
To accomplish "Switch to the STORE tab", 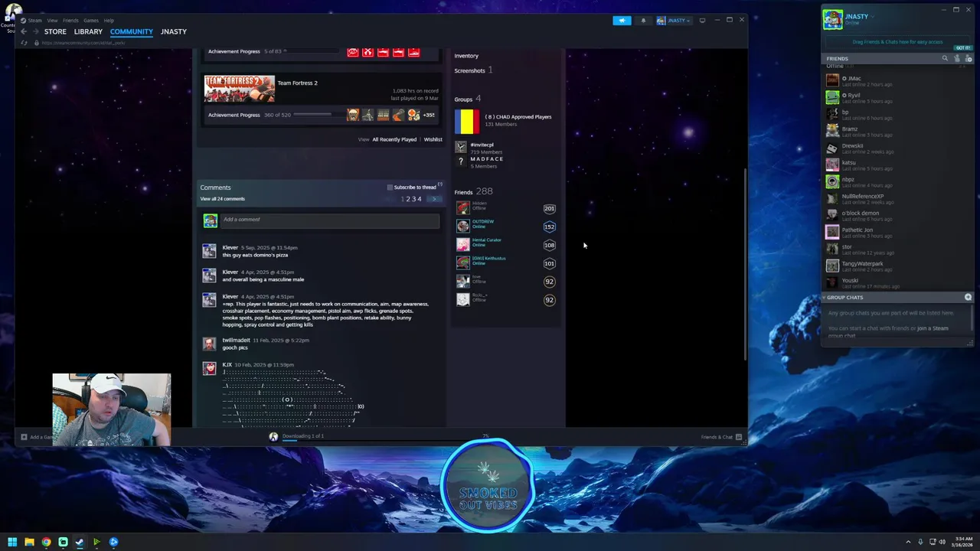I will pyautogui.click(x=55, y=31).
